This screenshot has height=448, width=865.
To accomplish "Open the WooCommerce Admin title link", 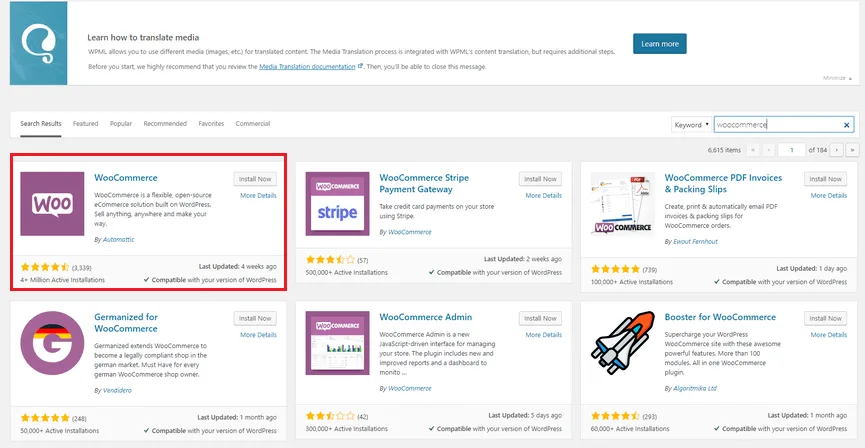I will (426, 317).
